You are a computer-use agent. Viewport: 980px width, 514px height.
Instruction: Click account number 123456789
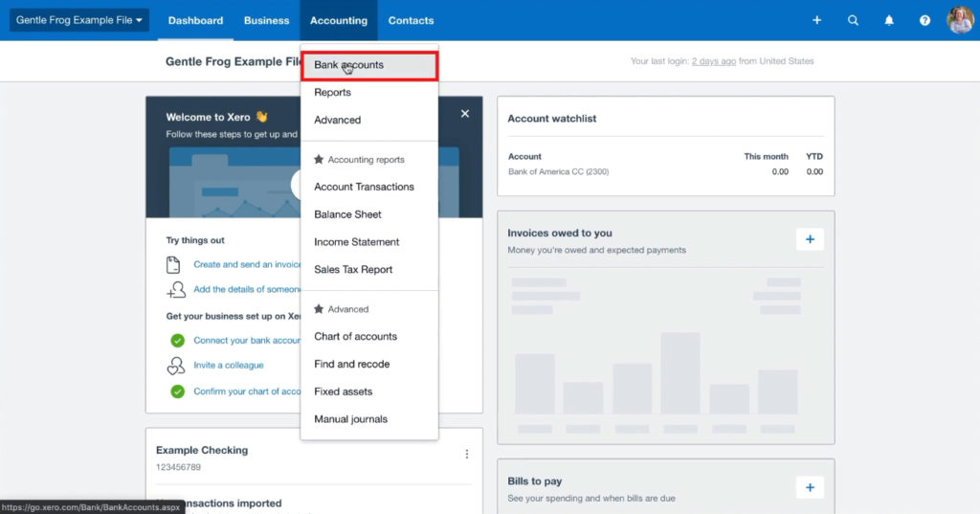pos(178,467)
